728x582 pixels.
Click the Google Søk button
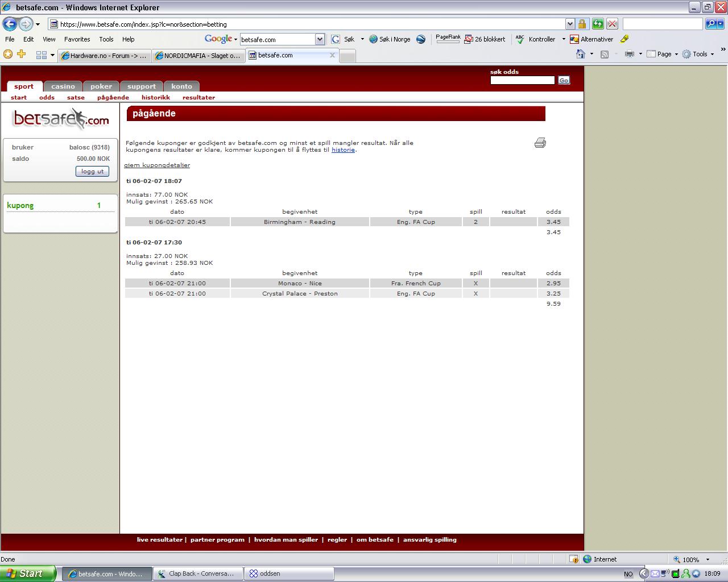tap(344, 39)
